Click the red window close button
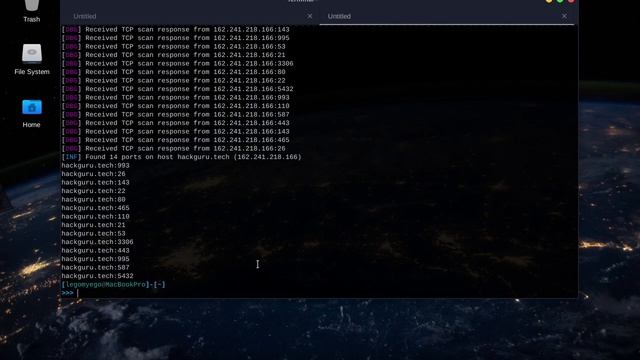 click(571, 1)
